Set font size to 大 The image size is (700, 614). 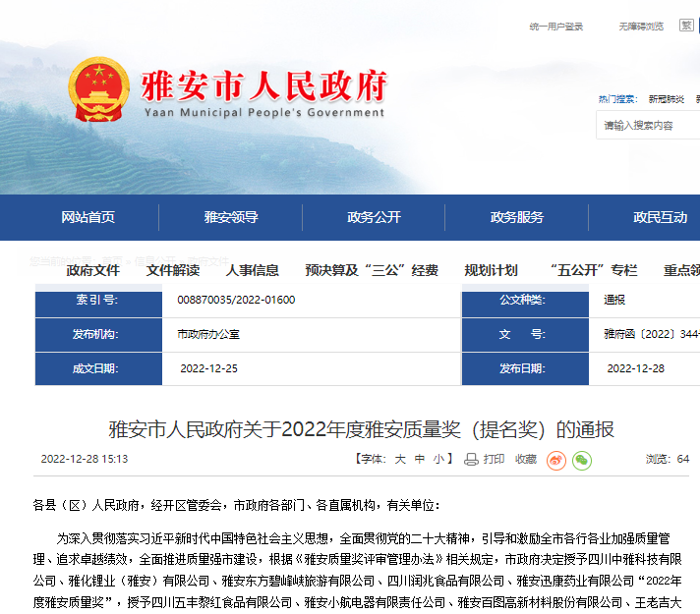pyautogui.click(x=400, y=459)
